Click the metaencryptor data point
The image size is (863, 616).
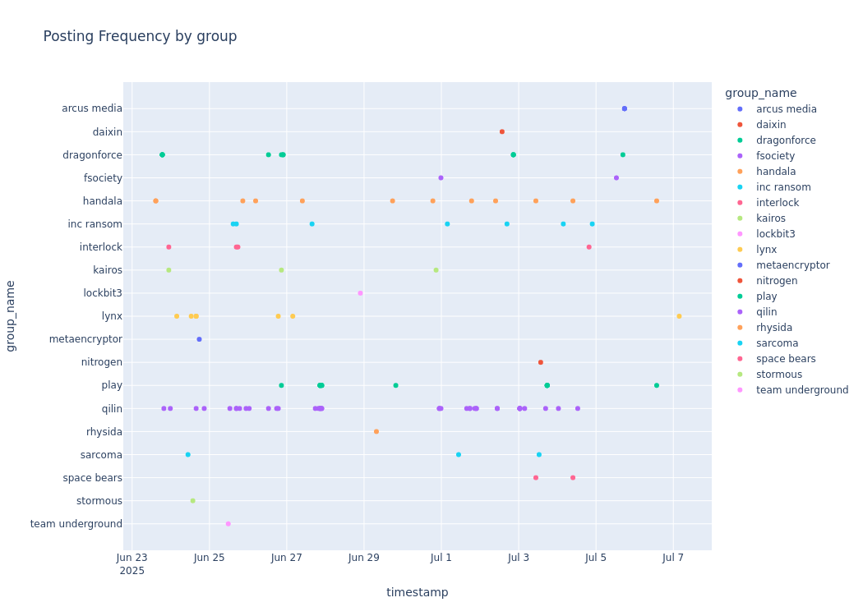point(199,339)
